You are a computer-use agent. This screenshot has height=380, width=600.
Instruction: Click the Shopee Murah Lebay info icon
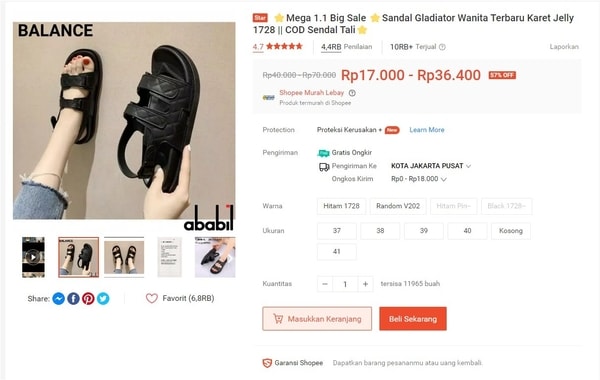[352, 93]
